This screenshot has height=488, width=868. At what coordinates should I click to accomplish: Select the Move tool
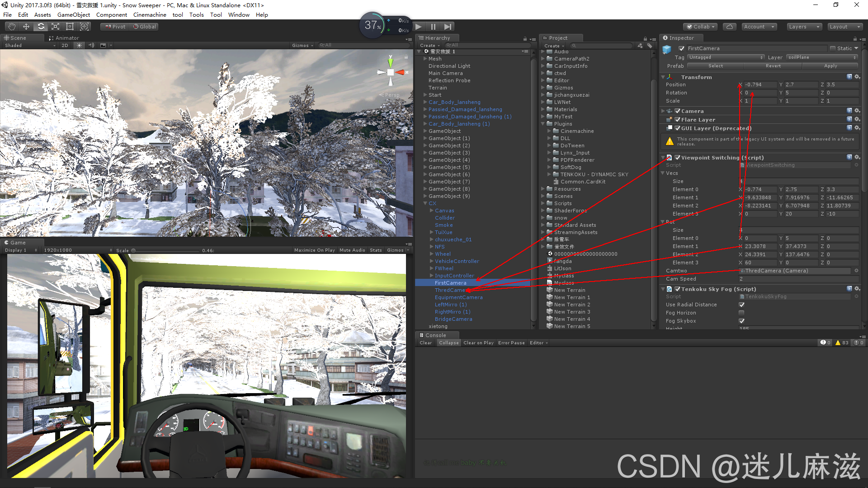pos(26,27)
